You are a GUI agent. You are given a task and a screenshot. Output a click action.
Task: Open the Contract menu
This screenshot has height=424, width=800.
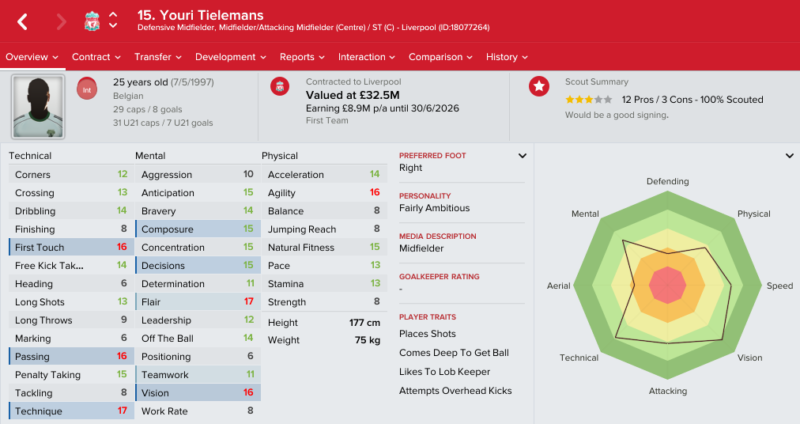tap(96, 57)
